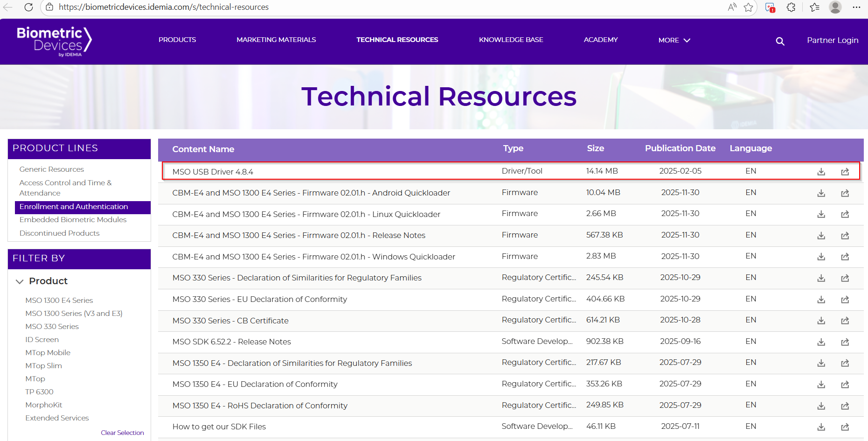Share the Android Quickloader firmware entry
868x441 pixels.
(x=845, y=193)
